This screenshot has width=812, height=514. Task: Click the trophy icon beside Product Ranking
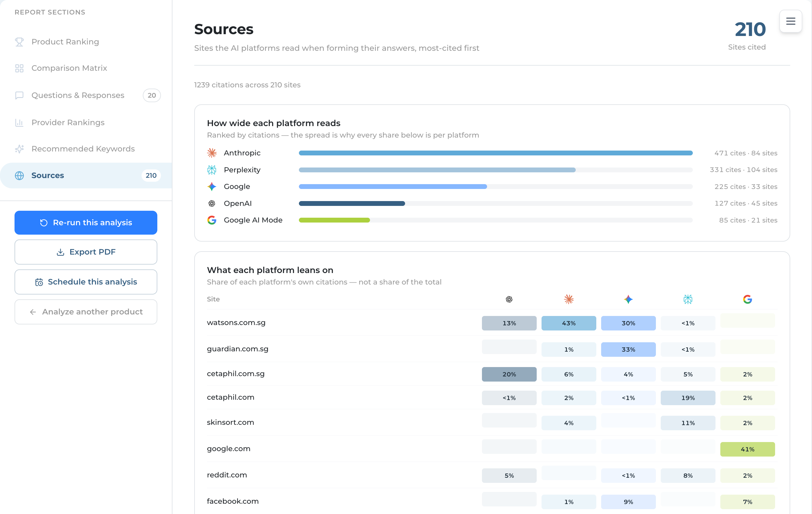pyautogui.click(x=19, y=42)
